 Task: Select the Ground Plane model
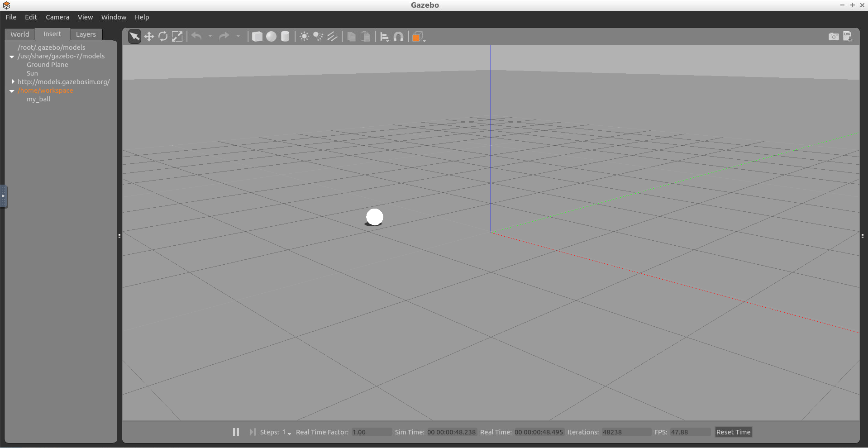coord(47,65)
